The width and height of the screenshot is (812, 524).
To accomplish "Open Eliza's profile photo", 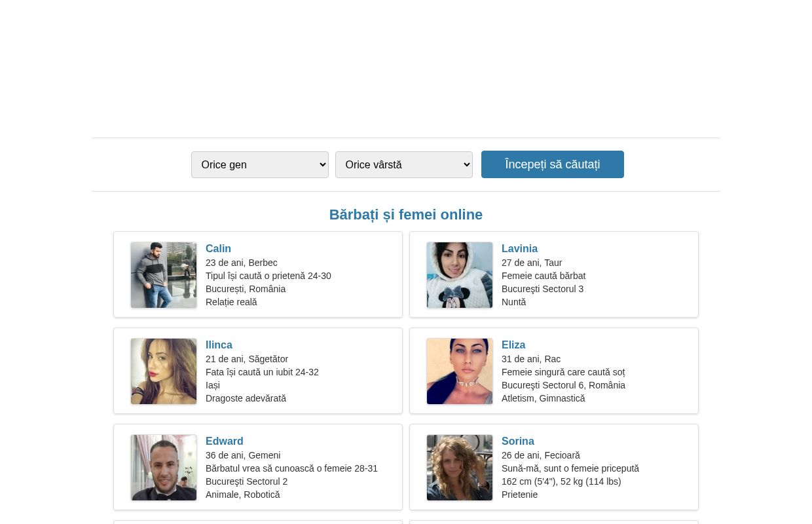I will point(460,371).
